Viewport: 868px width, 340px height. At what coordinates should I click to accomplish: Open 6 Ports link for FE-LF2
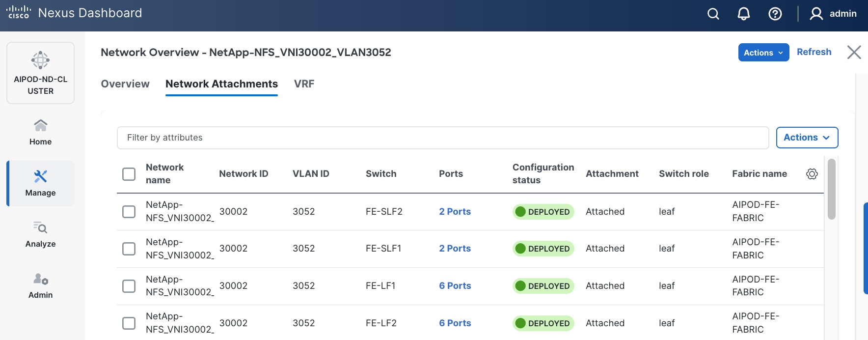[x=455, y=323]
